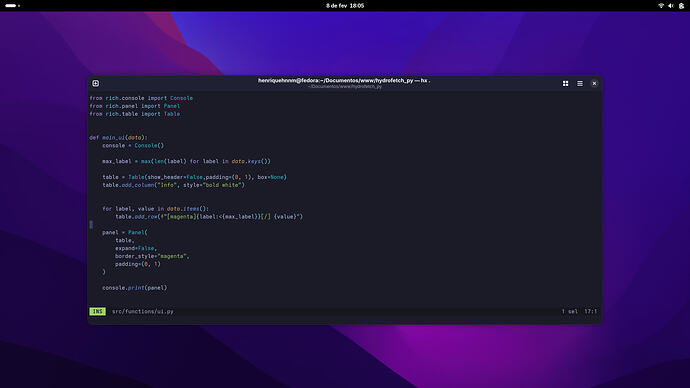The height and width of the screenshot is (388, 690).
Task: Click line 'from rich.table import Table'
Action: [135, 114]
